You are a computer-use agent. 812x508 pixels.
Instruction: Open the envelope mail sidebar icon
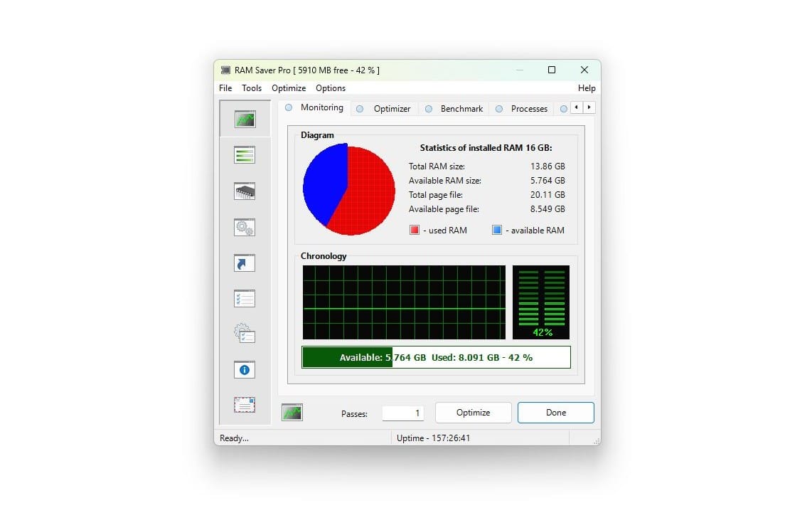245,405
